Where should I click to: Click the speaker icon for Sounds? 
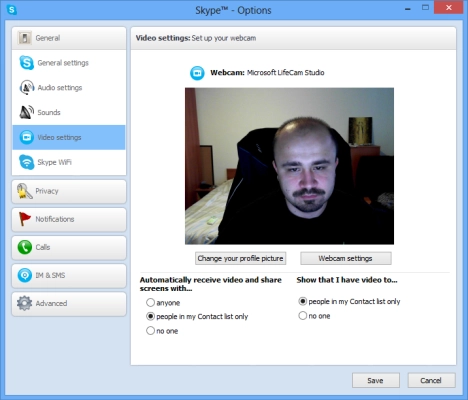pyautogui.click(x=26, y=112)
